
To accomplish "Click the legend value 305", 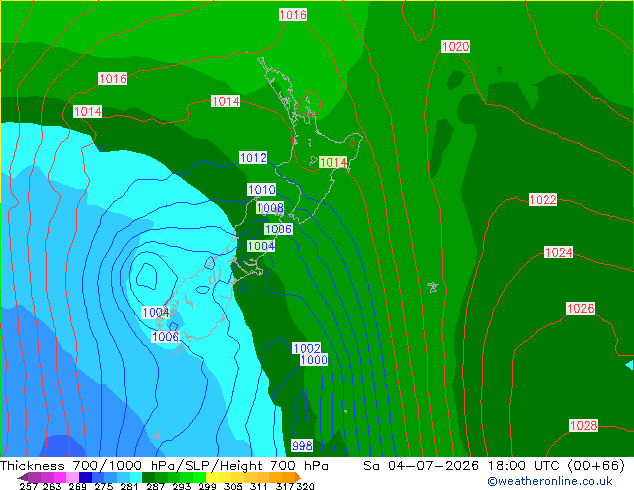I will coord(232,486).
